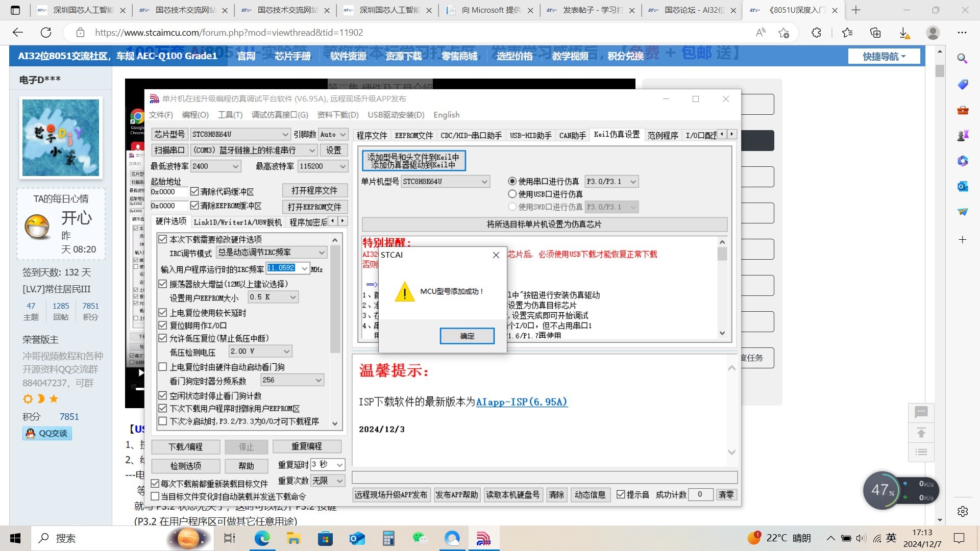Click 打开程序文件 button
The image size is (980, 551).
point(314,190)
